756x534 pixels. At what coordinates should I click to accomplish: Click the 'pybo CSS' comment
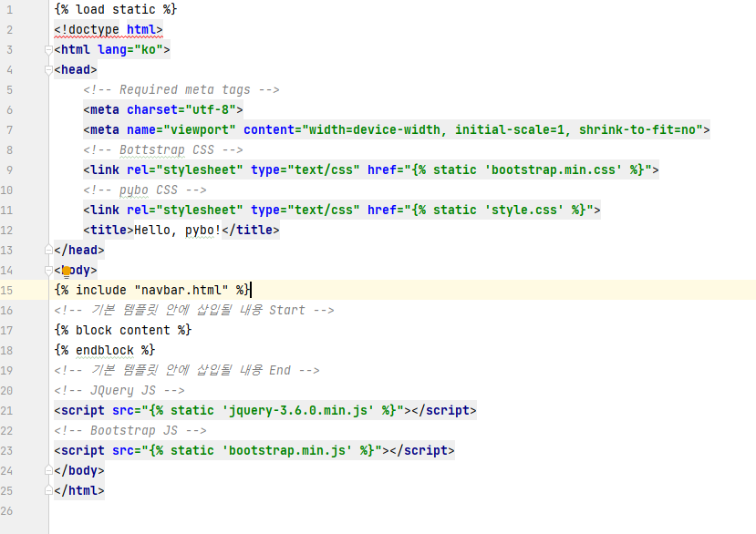(145, 190)
